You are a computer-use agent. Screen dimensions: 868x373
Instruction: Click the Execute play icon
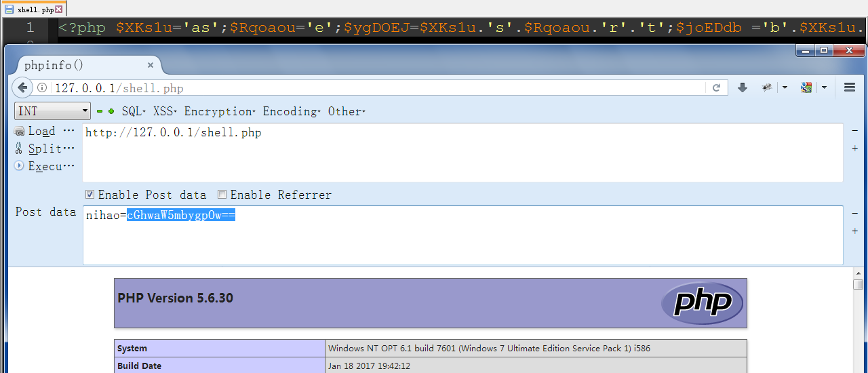tap(19, 166)
